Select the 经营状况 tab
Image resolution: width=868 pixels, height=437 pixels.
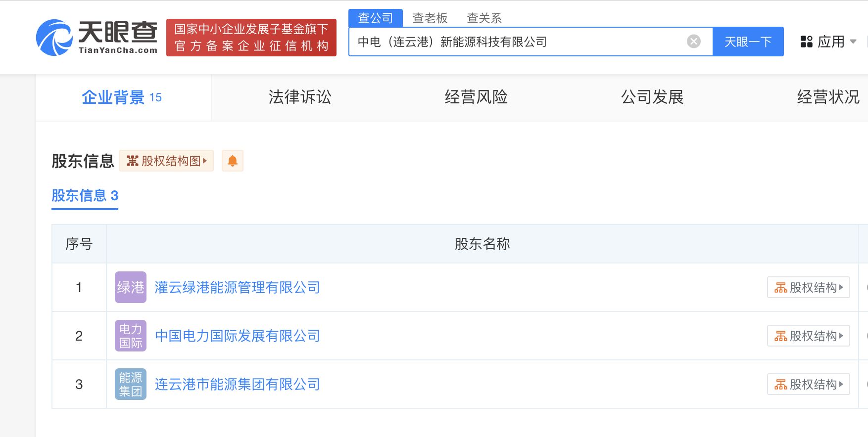point(828,97)
